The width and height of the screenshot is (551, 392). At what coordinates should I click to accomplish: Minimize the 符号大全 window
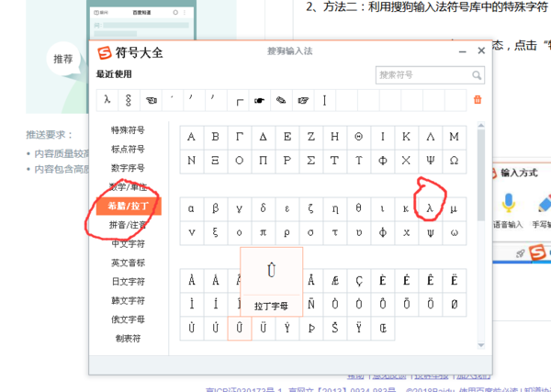pos(463,51)
